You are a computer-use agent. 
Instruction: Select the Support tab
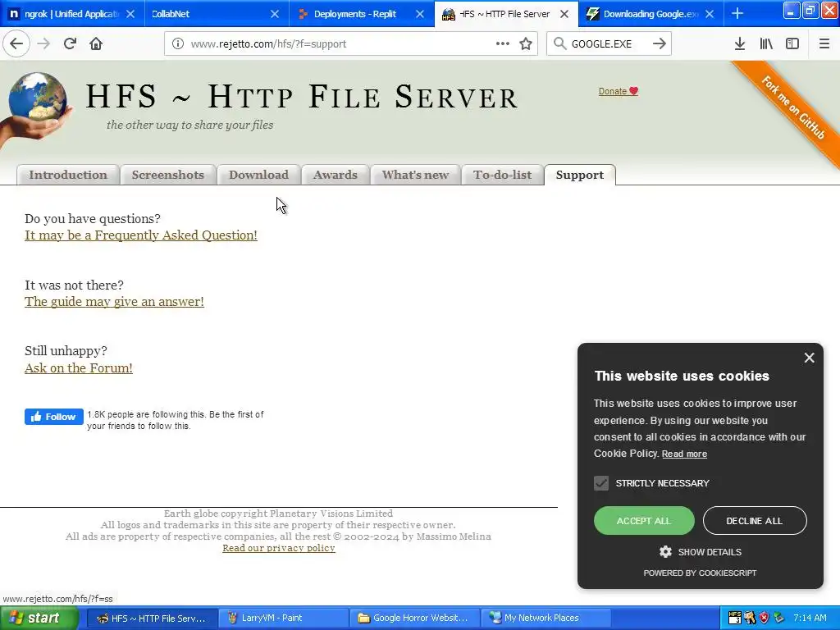coord(580,175)
